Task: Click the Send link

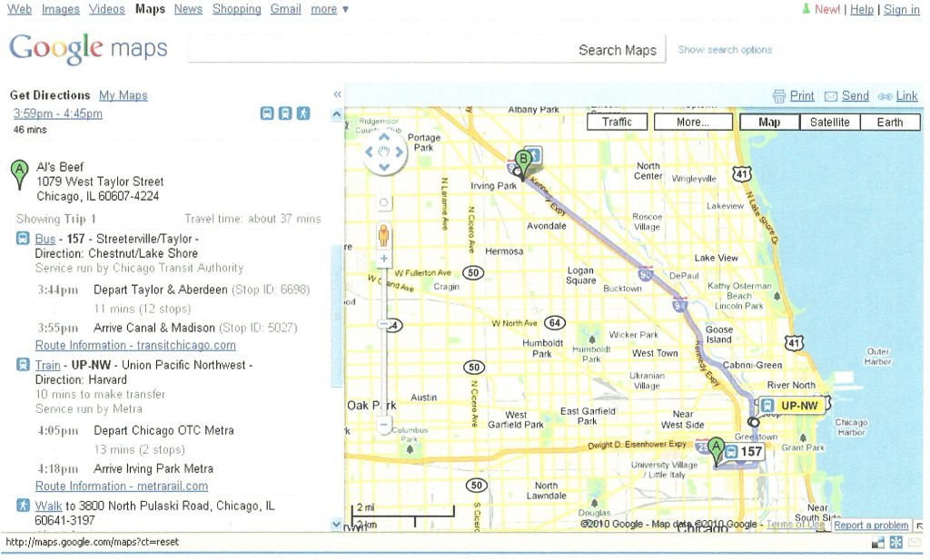Action: tap(855, 96)
